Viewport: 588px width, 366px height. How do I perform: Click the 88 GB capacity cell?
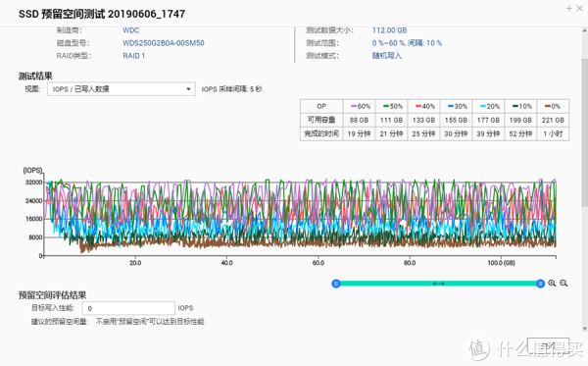(359, 120)
